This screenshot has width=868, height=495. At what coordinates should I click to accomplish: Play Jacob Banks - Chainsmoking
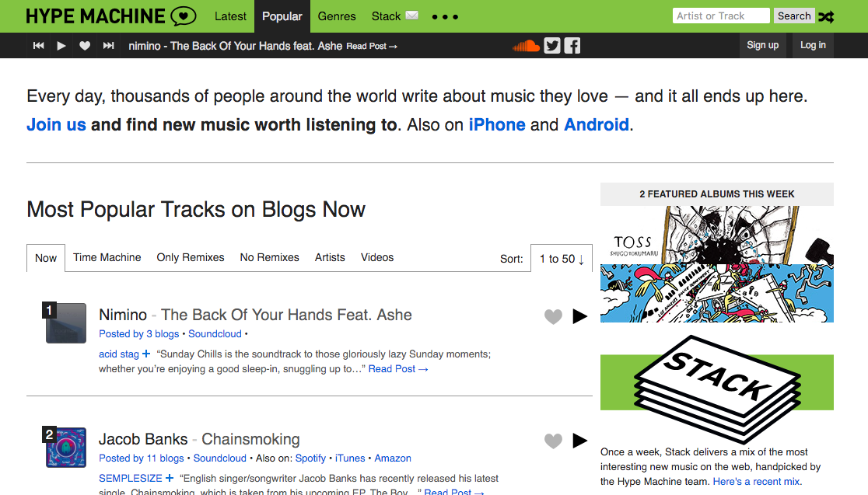(x=579, y=441)
